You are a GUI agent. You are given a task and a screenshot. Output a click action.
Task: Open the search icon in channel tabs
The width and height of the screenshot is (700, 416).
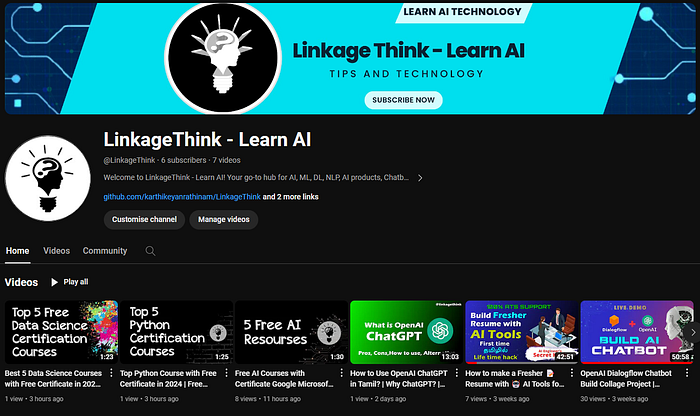coord(150,251)
